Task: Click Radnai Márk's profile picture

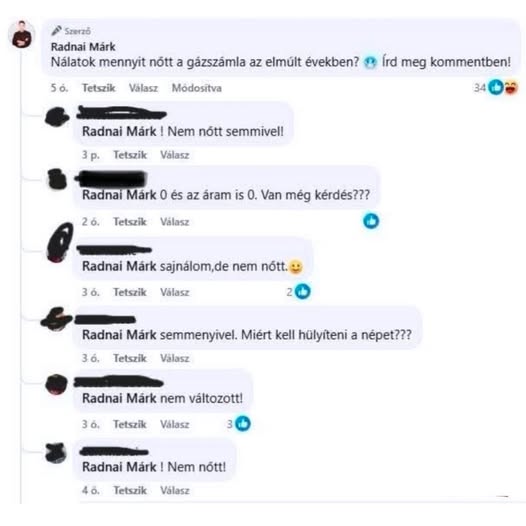Action: pos(22,35)
